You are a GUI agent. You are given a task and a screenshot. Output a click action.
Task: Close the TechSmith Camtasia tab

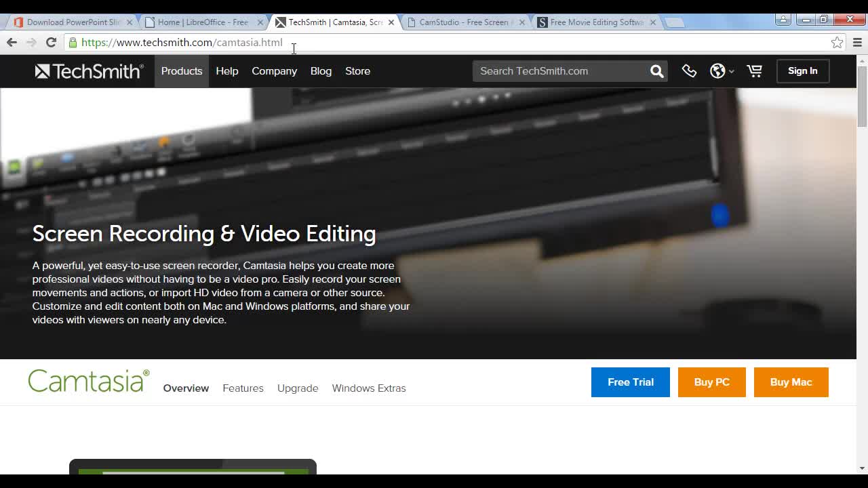[x=391, y=22]
